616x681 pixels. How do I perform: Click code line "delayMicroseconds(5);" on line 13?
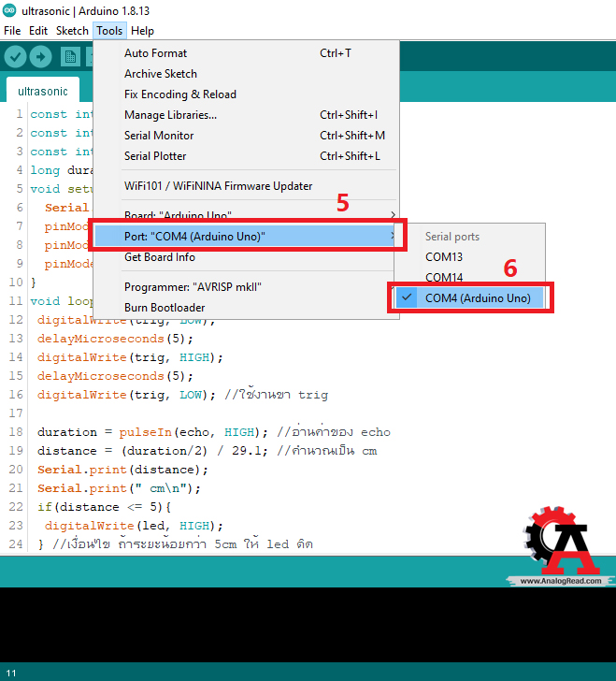(115, 339)
